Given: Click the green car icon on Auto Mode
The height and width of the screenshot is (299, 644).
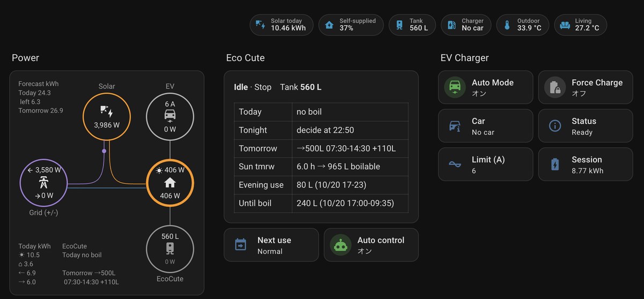Looking at the screenshot, I should coord(455,87).
